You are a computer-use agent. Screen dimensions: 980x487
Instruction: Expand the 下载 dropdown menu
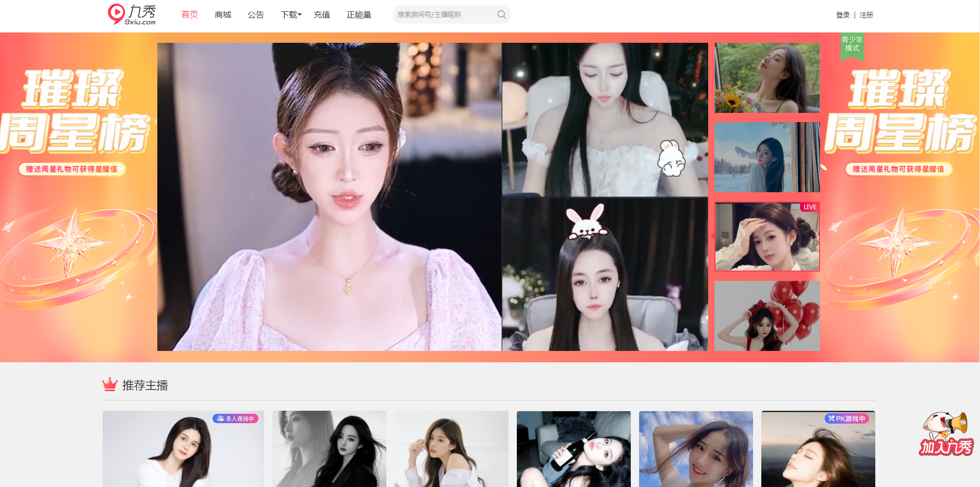tap(291, 15)
